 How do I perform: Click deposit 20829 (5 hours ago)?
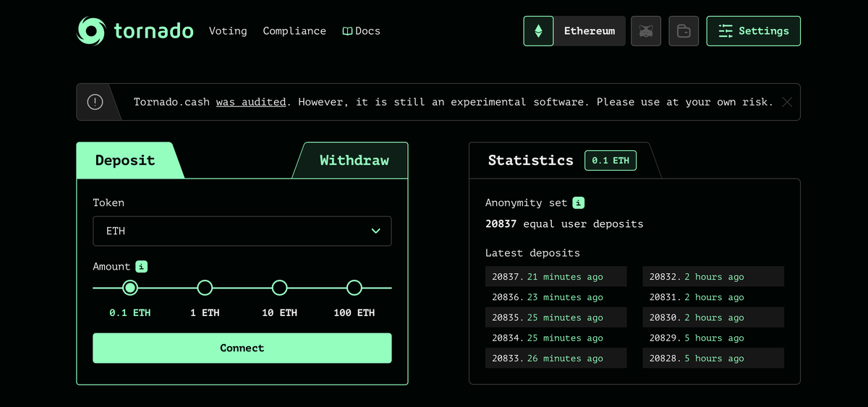[713, 338]
